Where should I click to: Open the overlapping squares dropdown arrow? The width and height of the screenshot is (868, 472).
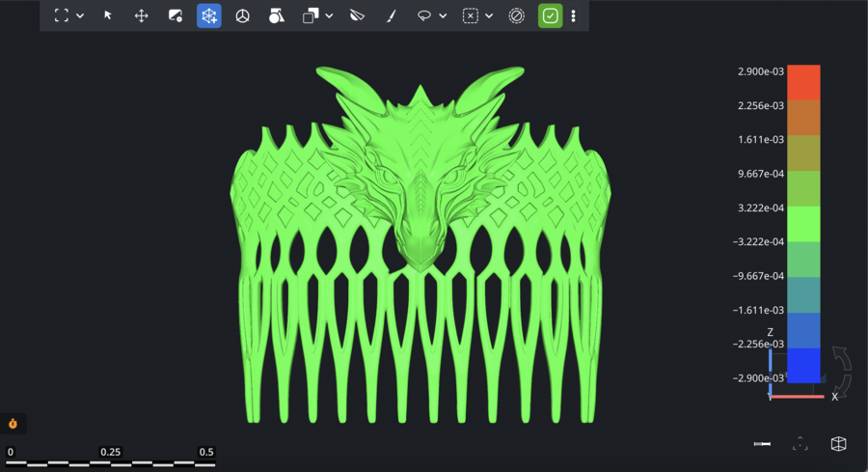(330, 16)
